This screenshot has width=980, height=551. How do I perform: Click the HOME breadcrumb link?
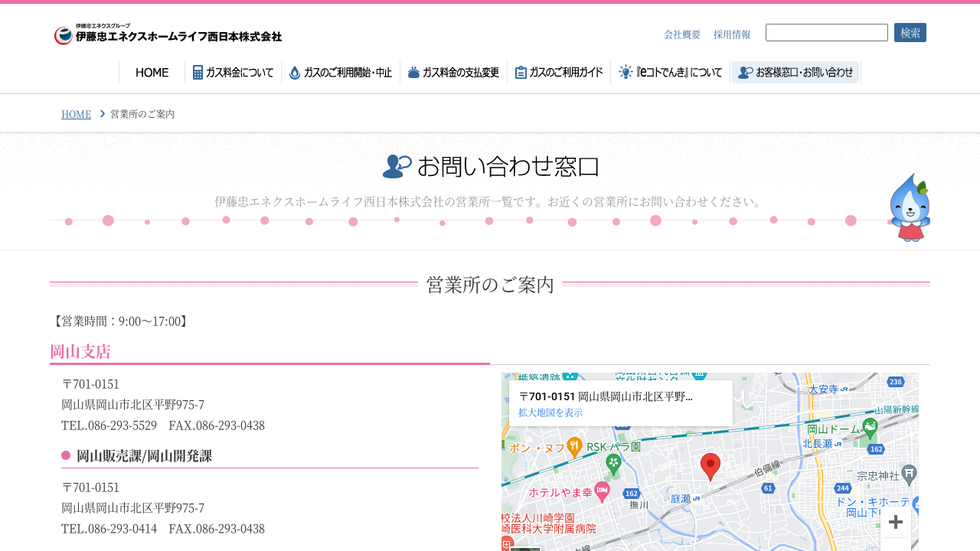coord(76,114)
